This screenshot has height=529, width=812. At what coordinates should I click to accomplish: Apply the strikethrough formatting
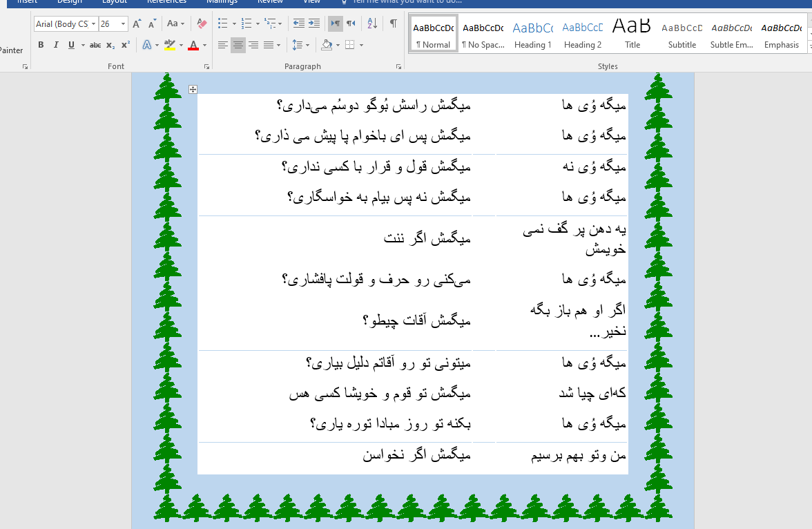(95, 44)
